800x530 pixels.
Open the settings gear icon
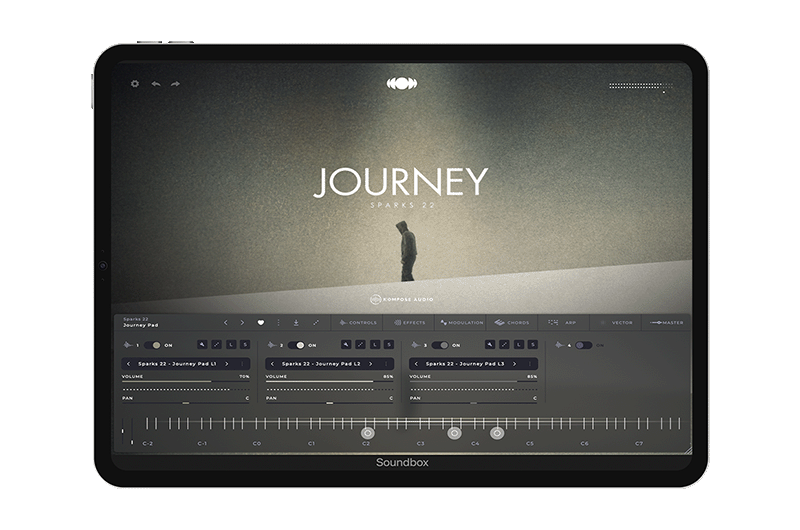coord(135,83)
